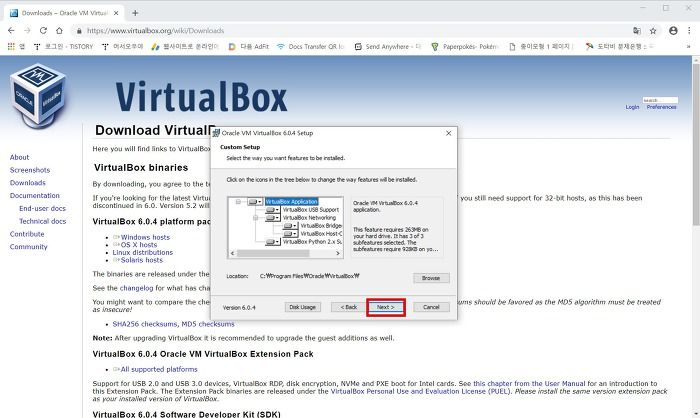Close the VirtualBox Setup dialog

click(x=449, y=133)
